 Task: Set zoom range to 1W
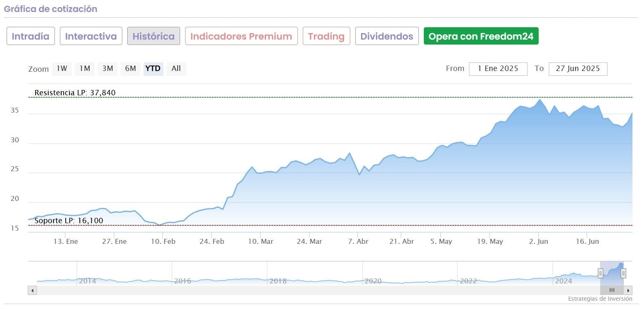[x=62, y=69]
